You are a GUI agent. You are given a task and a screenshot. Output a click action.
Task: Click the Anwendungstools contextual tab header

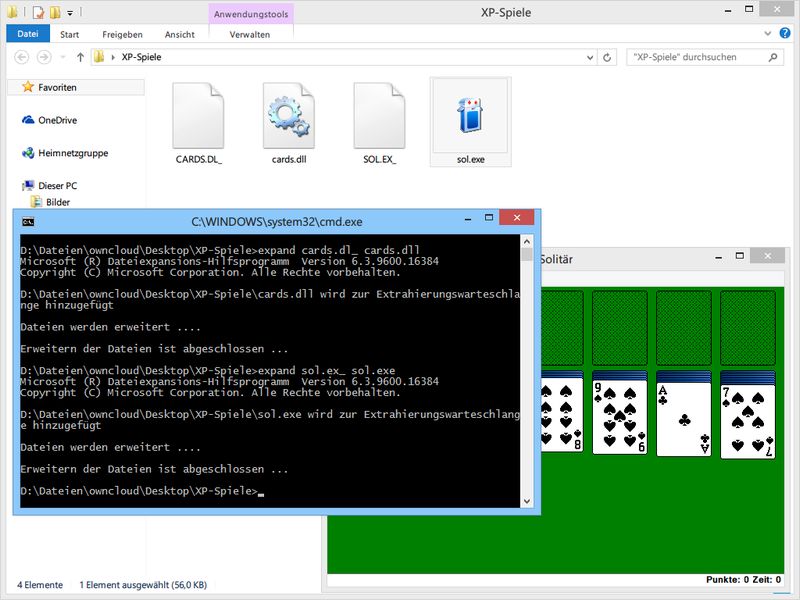click(x=251, y=14)
